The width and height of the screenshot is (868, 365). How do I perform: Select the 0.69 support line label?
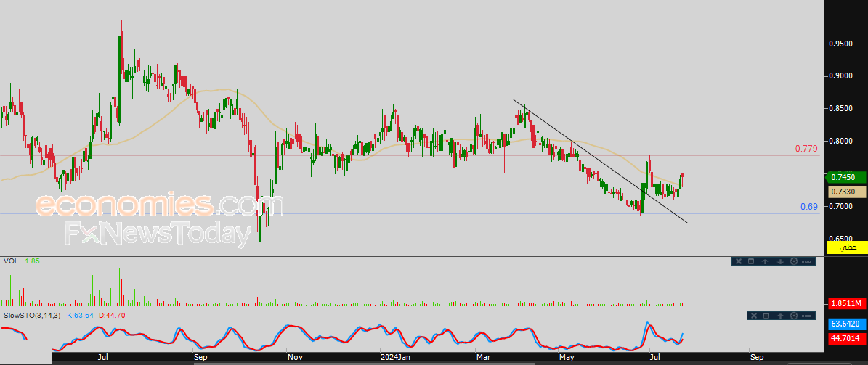click(808, 207)
